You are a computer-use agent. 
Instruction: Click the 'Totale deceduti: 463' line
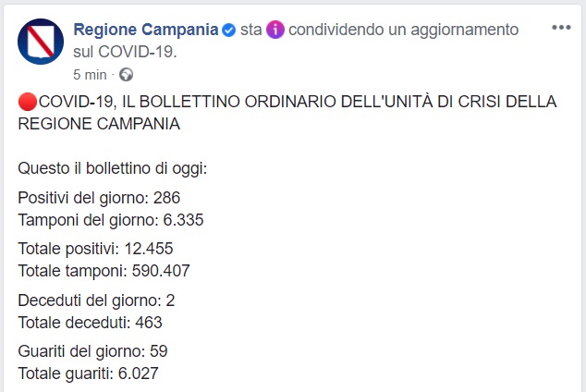coord(90,323)
